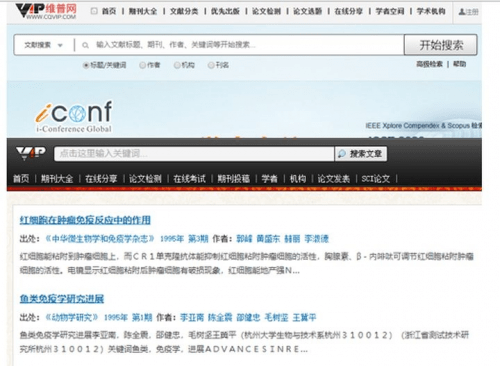Screen dimensions: 500x366
Task: Open the article 红细胞在肿瘤免疫反应中的作用
Action: [x=85, y=220]
